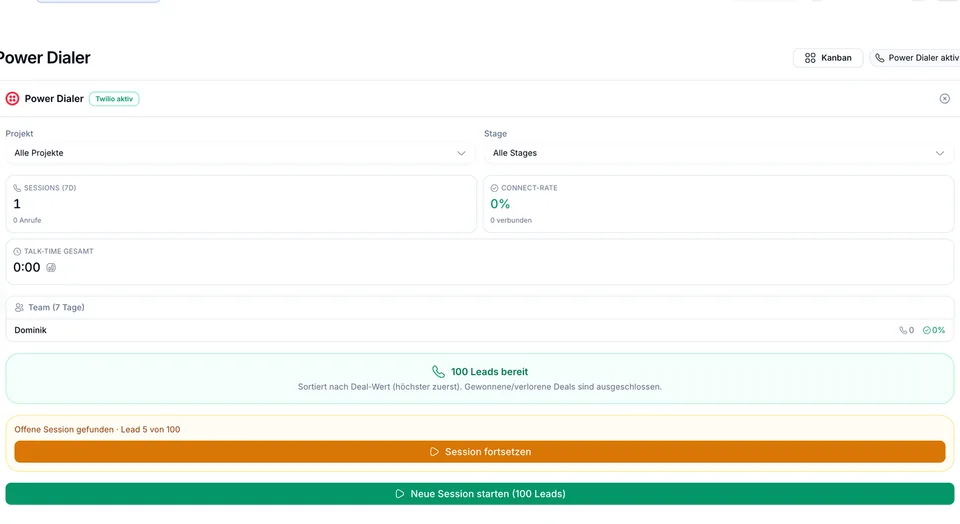
Task: Open the Projekt dropdown Alle Projekte
Action: [240, 153]
